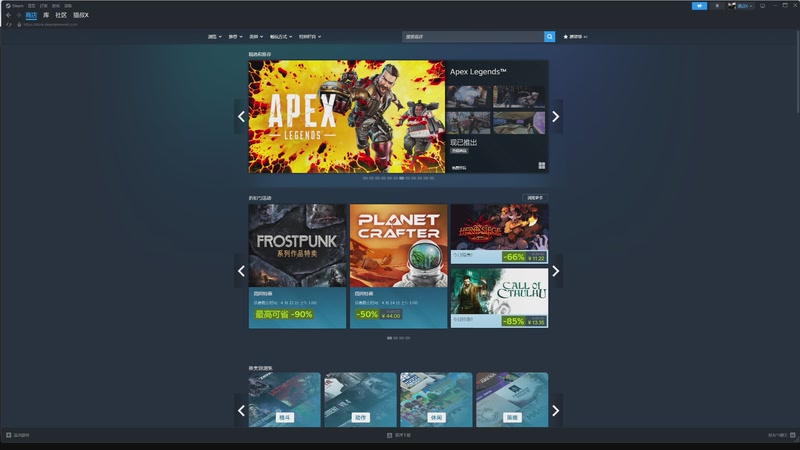View the bottom-right Apex Legends screenshot thumbnail
This screenshot has height=450, width=800.
click(x=519, y=123)
